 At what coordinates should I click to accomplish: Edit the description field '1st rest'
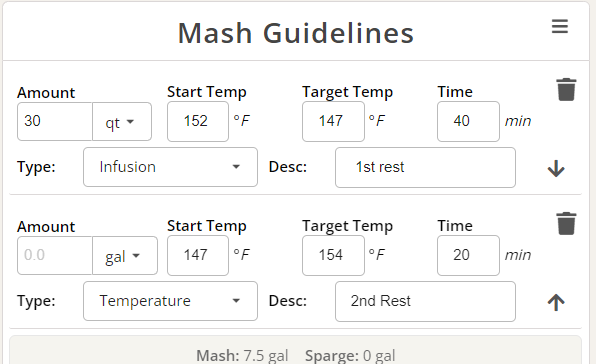click(x=425, y=168)
